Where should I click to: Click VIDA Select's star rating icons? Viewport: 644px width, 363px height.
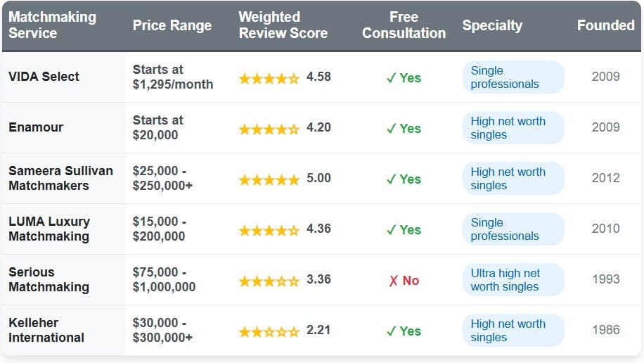tap(269, 78)
